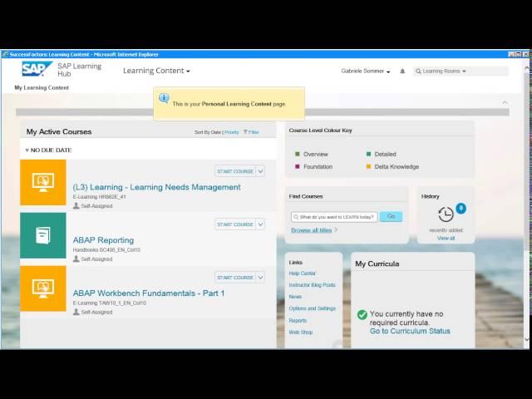Viewport: 532px width, 399px height.
Task: Click the search magnifier in Learning Rooms box
Action: click(x=418, y=71)
